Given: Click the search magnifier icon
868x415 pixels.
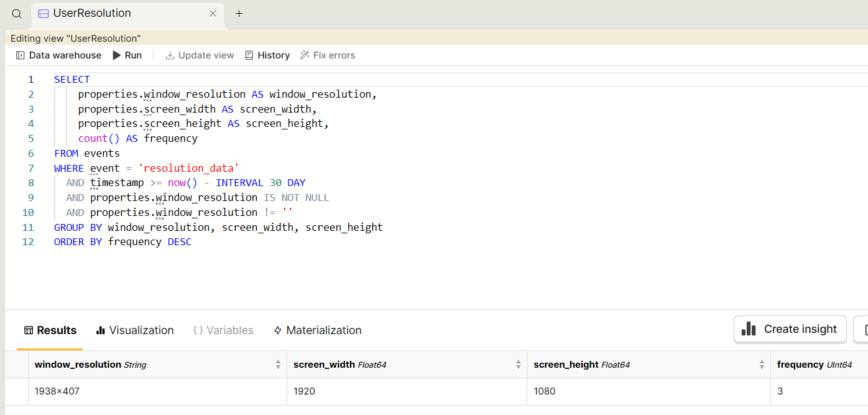Looking at the screenshot, I should coord(17,14).
